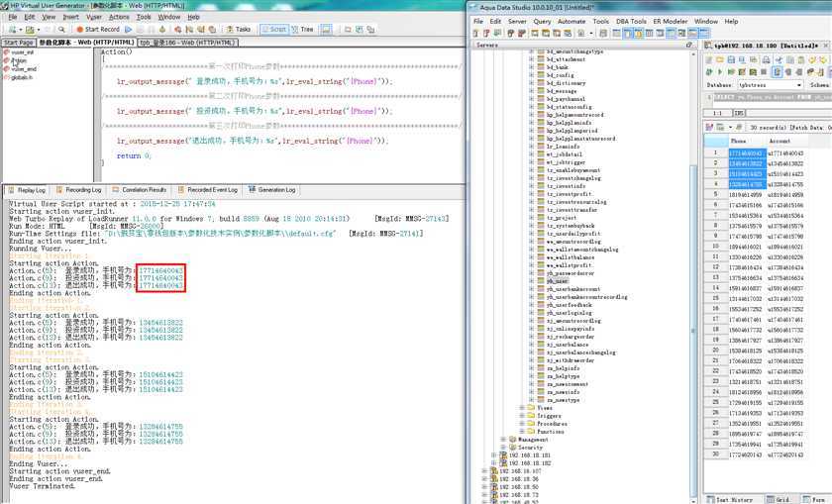Screen dimensions: 832x504
Task: Click the export results icon above the grid
Action: coord(720,128)
